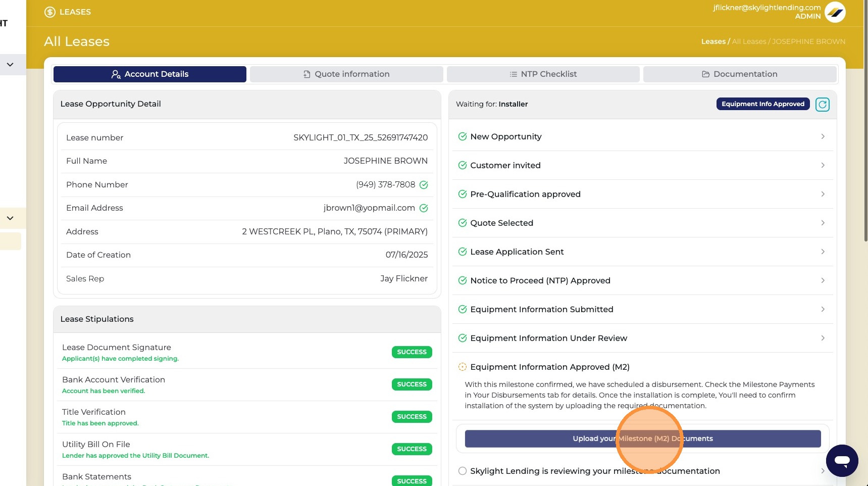Click the lease number SKYLIGHT_01_TX_25_52691747420
868x486 pixels.
click(361, 137)
